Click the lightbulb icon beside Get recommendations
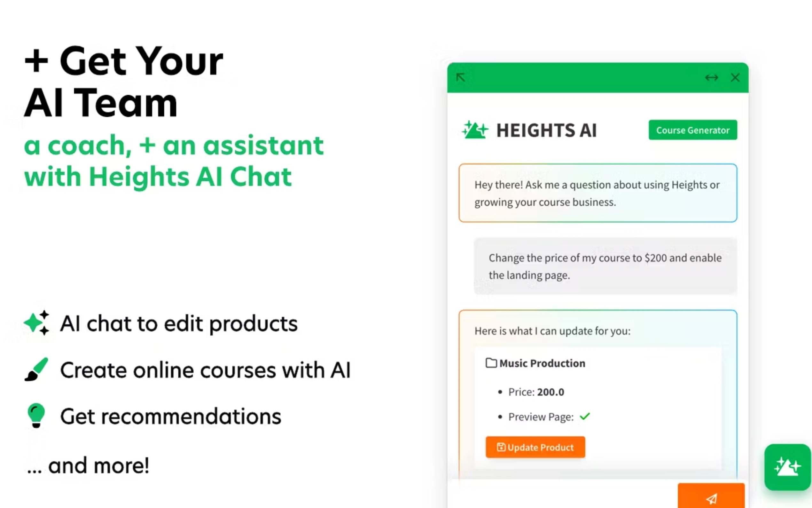This screenshot has width=812, height=508. (x=36, y=415)
